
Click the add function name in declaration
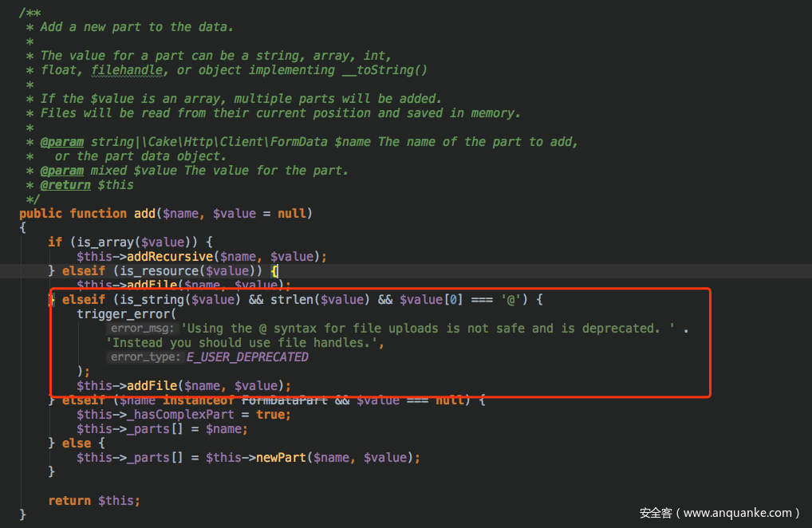point(143,213)
